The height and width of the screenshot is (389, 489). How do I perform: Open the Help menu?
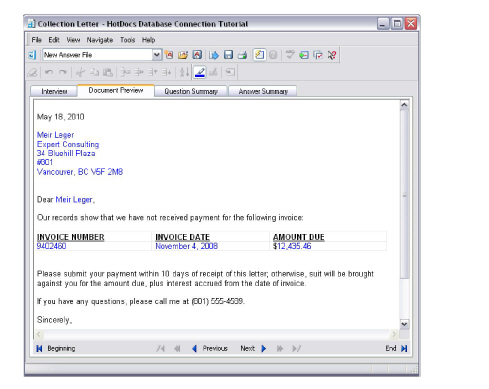click(x=148, y=40)
